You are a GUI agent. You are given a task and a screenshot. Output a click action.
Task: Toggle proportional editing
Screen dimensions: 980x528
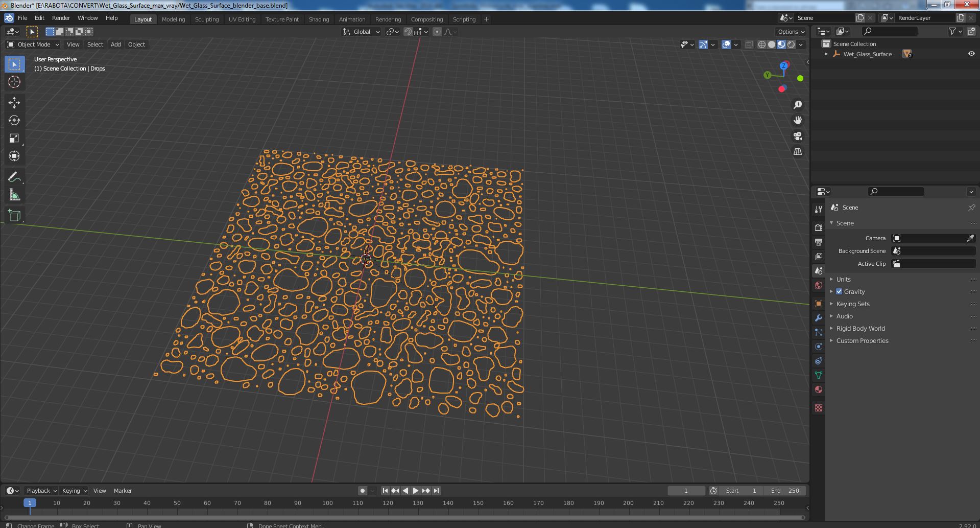tap(437, 32)
